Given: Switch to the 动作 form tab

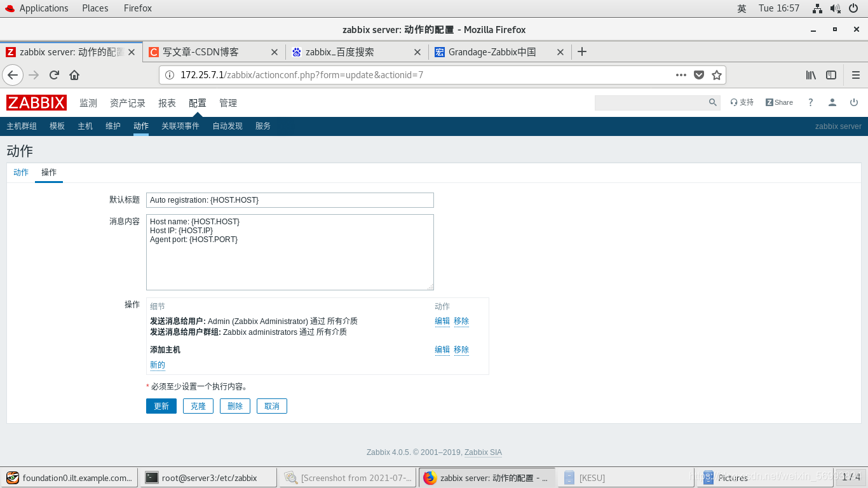Looking at the screenshot, I should point(21,172).
